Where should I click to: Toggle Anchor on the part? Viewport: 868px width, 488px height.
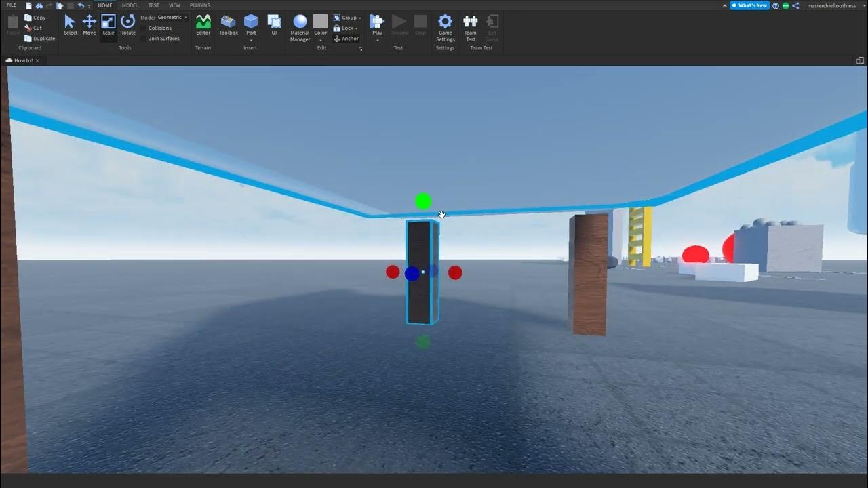346,39
